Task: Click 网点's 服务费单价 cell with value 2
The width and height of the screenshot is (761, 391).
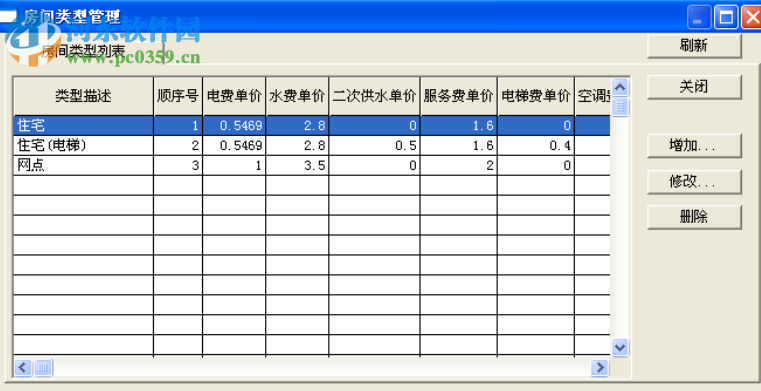Action: click(459, 165)
